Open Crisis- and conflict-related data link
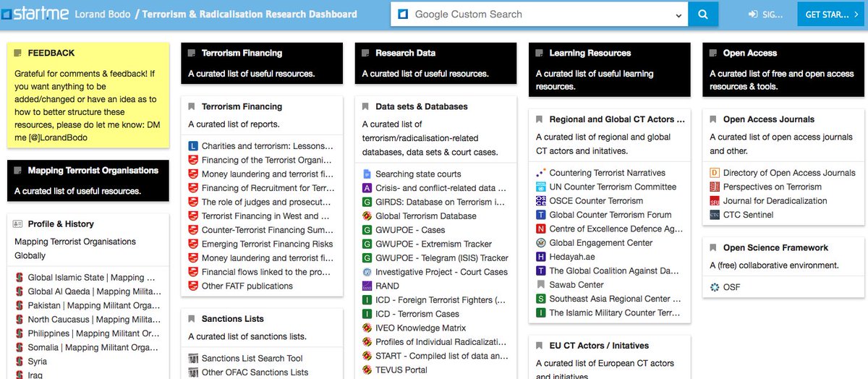Screen dimensions: 868x379 (441, 188)
